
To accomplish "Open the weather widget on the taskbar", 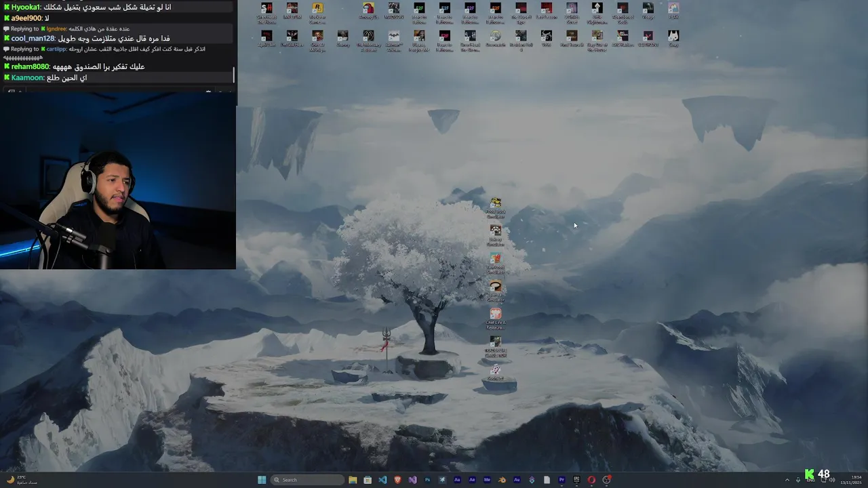I will coord(22,480).
